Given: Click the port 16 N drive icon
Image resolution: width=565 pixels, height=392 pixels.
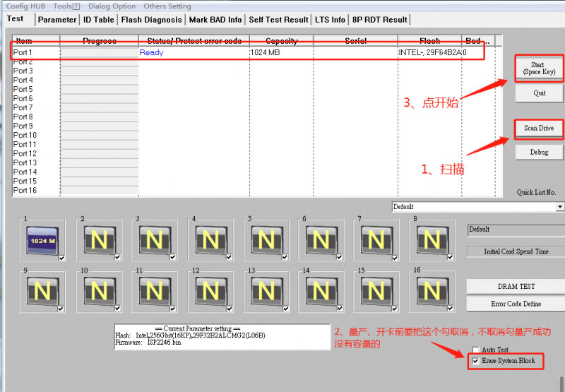Looking at the screenshot, I should [432, 292].
